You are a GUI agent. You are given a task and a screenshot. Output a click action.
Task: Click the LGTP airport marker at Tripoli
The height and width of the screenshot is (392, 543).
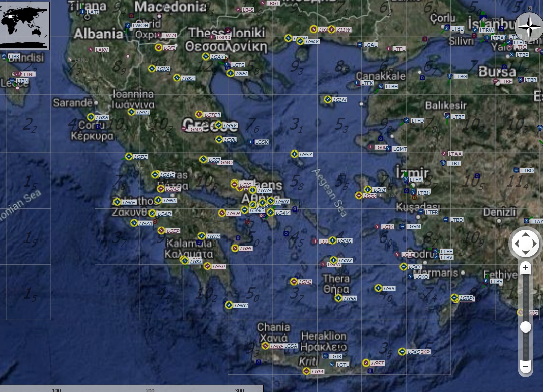point(202,236)
